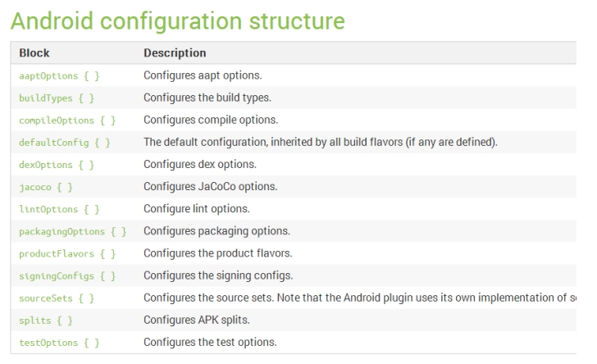597x364 pixels.
Task: Click the defaultConfig description about build flavors
Action: point(320,143)
